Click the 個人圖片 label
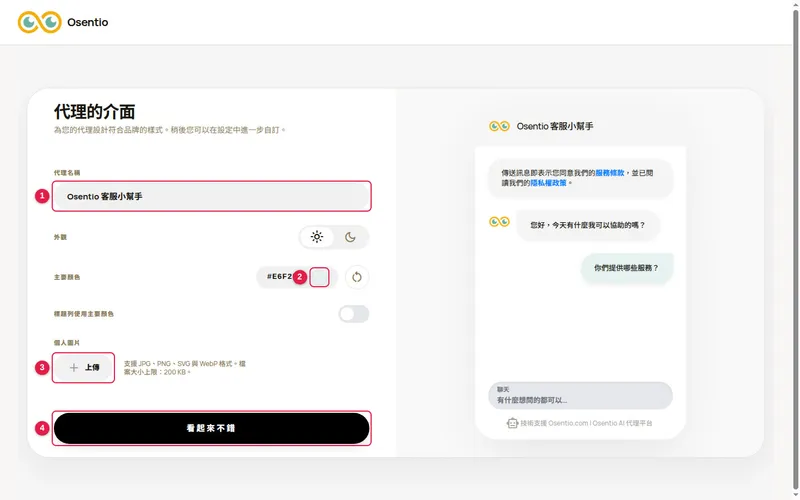 pyautogui.click(x=67, y=343)
